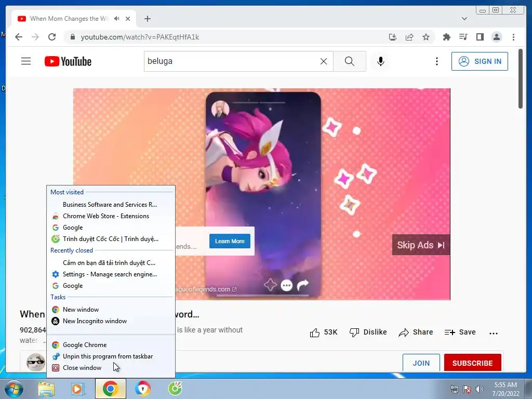The image size is (532, 399).
Task: Open a new tab with plus button
Action: pyautogui.click(x=147, y=19)
